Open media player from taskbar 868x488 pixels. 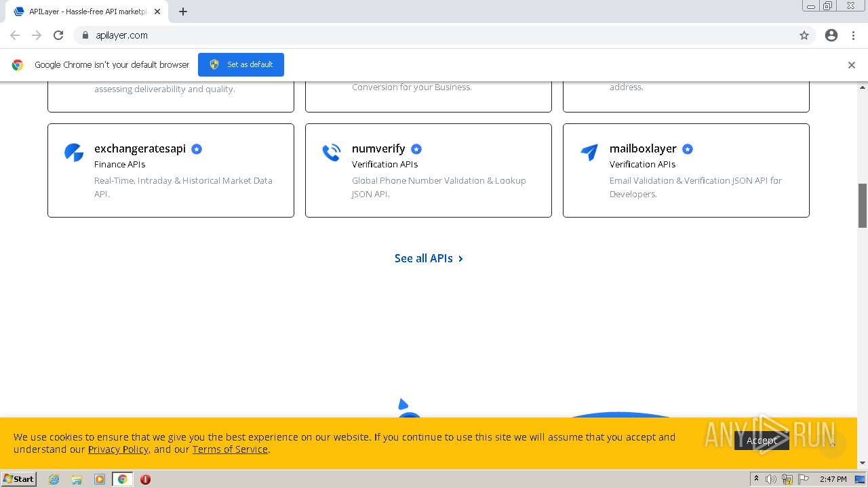coord(100,479)
